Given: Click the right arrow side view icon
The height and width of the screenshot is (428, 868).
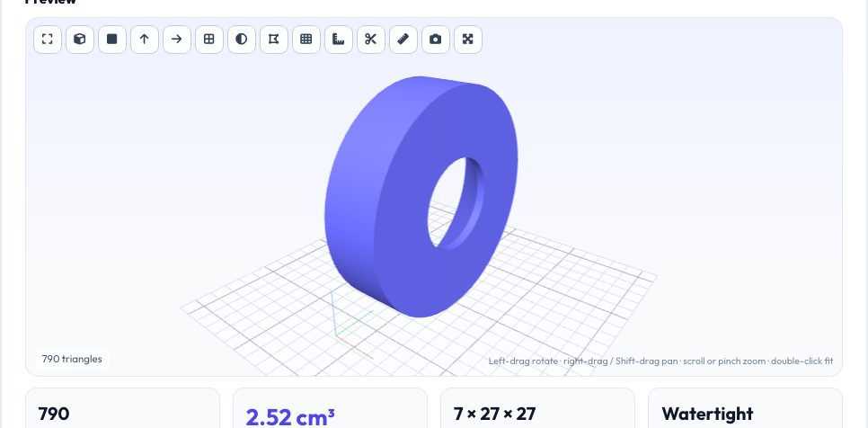Looking at the screenshot, I should click(177, 40).
